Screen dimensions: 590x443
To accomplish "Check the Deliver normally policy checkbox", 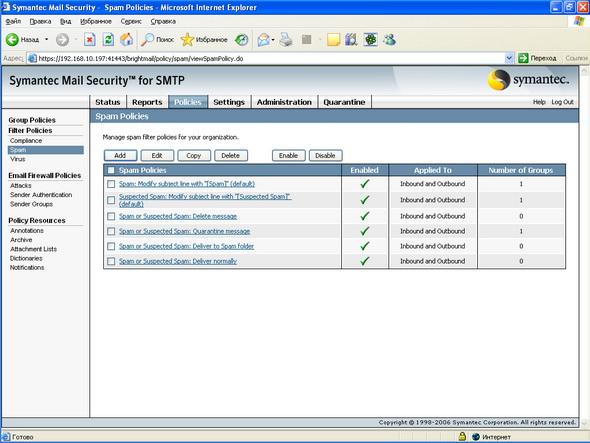I will 111,261.
